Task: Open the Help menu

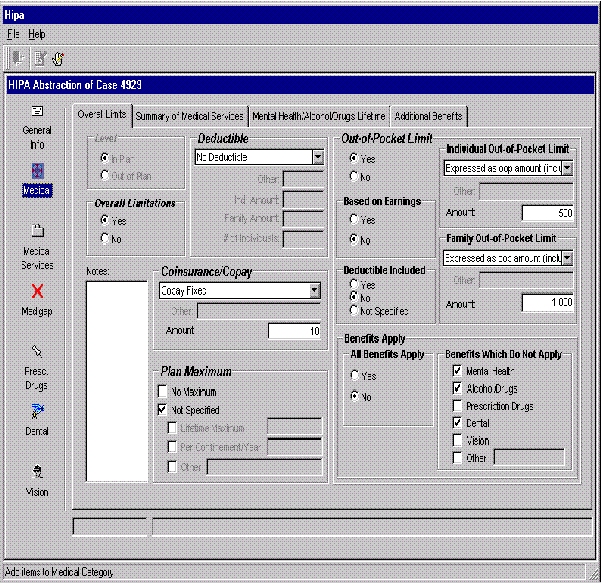Action: pyautogui.click(x=37, y=34)
